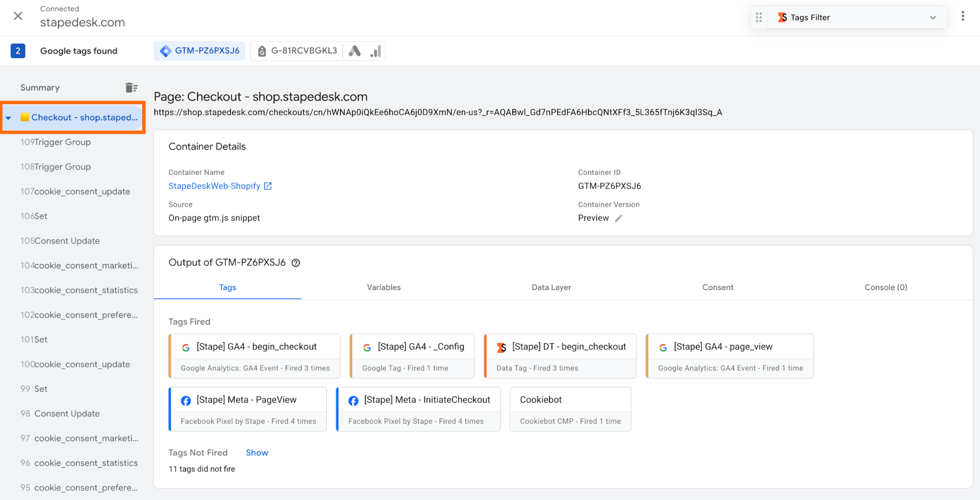The width and height of the screenshot is (980, 500).
Task: Switch to the Consent tab
Action: click(x=718, y=288)
